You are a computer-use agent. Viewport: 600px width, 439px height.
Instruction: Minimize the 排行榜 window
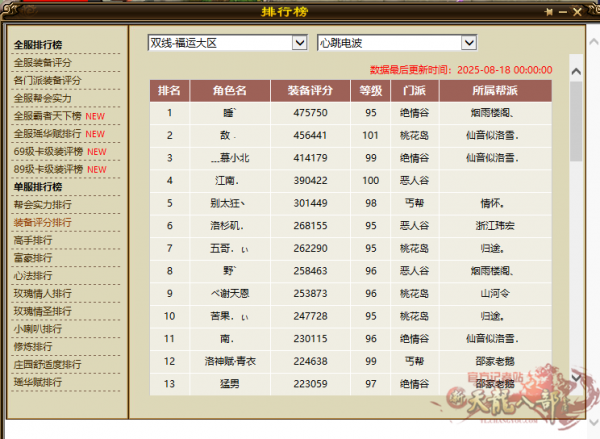pos(562,12)
